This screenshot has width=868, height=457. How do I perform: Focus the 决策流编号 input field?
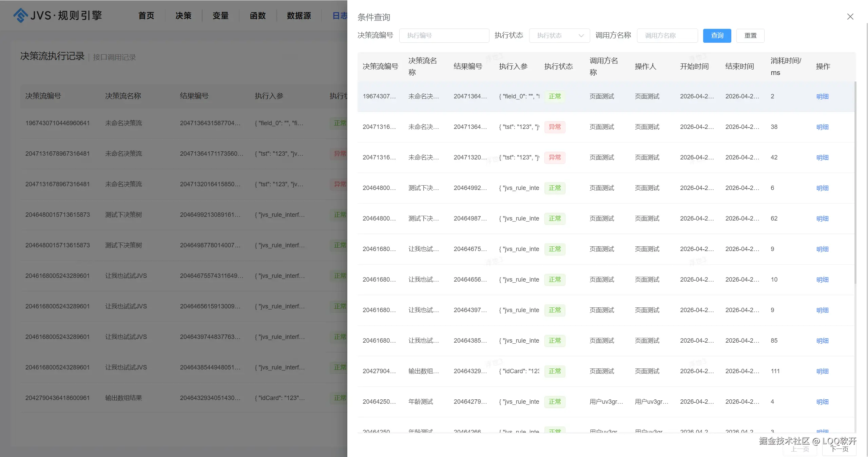pos(444,36)
